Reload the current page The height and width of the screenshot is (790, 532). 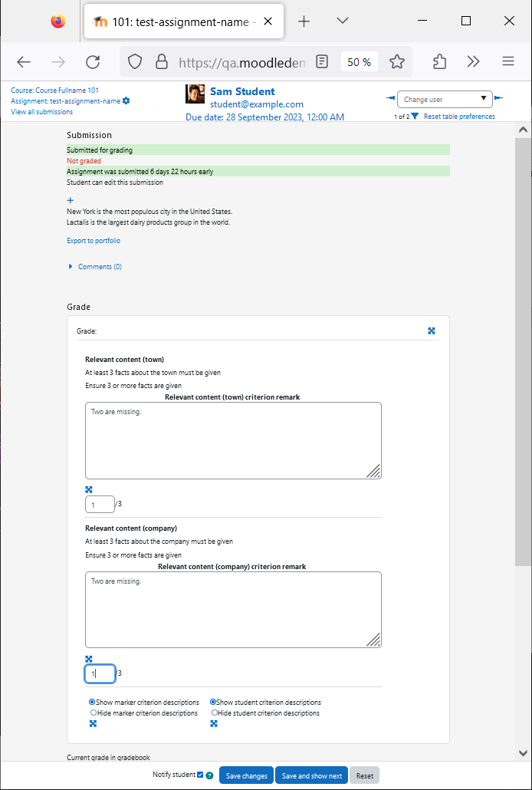pyautogui.click(x=93, y=62)
